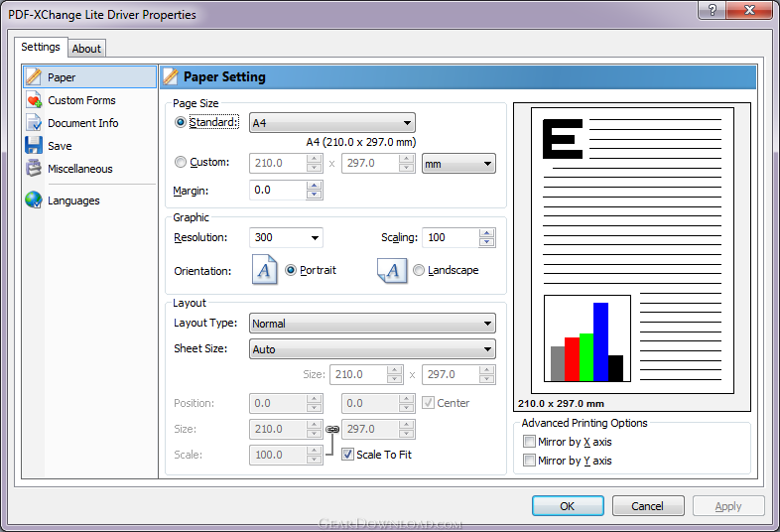
Task: Click the Custom height 297.0 field
Action: [370, 163]
